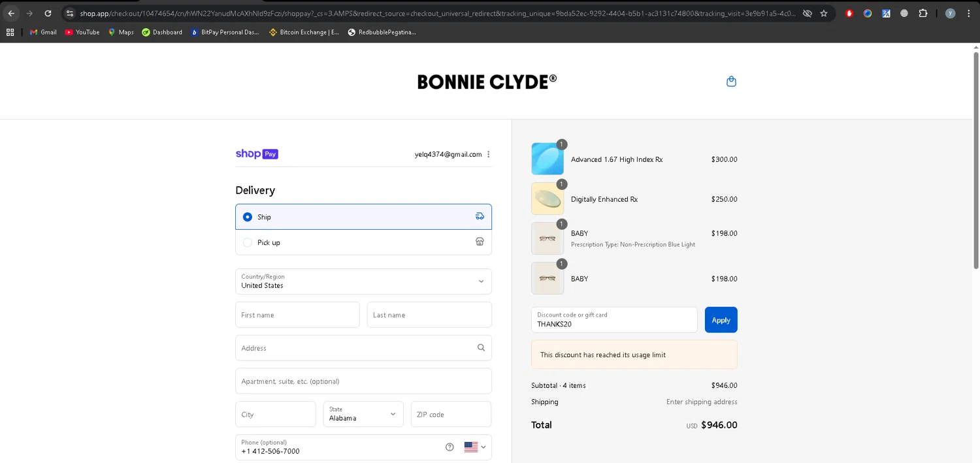Open the Chrome profile avatar
This screenshot has height=463, width=980.
950,13
